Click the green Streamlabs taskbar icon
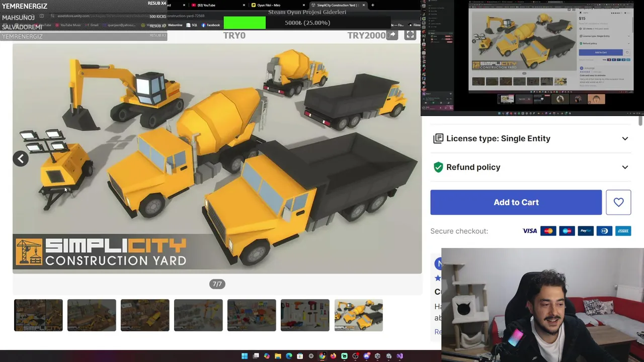 [344, 356]
